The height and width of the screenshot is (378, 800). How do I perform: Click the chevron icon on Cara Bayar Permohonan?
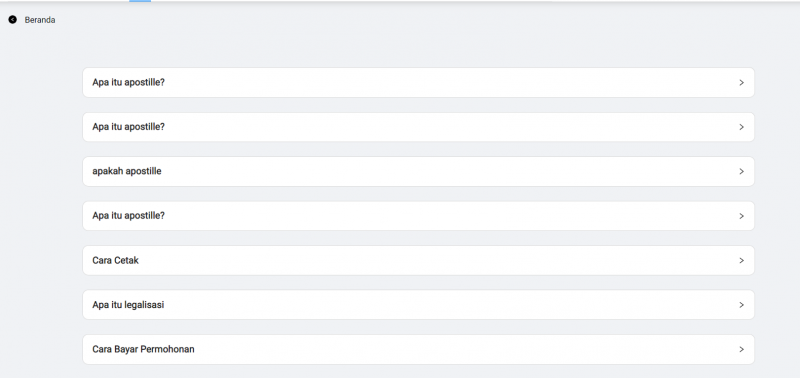coord(741,349)
